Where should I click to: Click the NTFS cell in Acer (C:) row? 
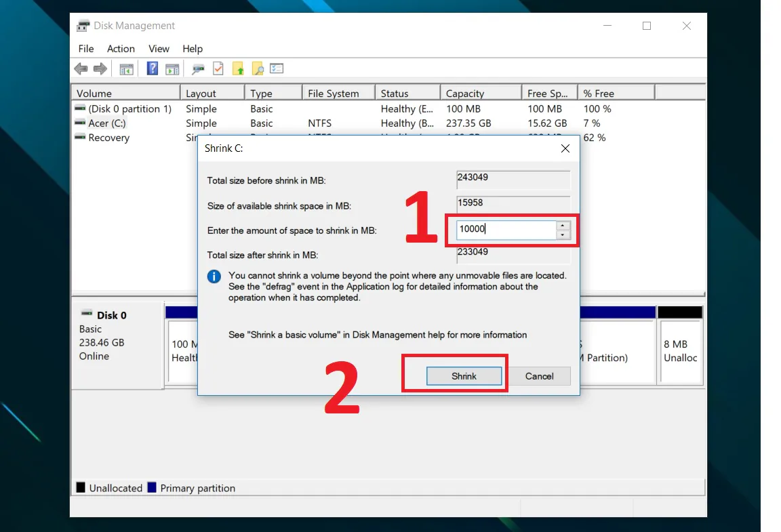tap(319, 123)
